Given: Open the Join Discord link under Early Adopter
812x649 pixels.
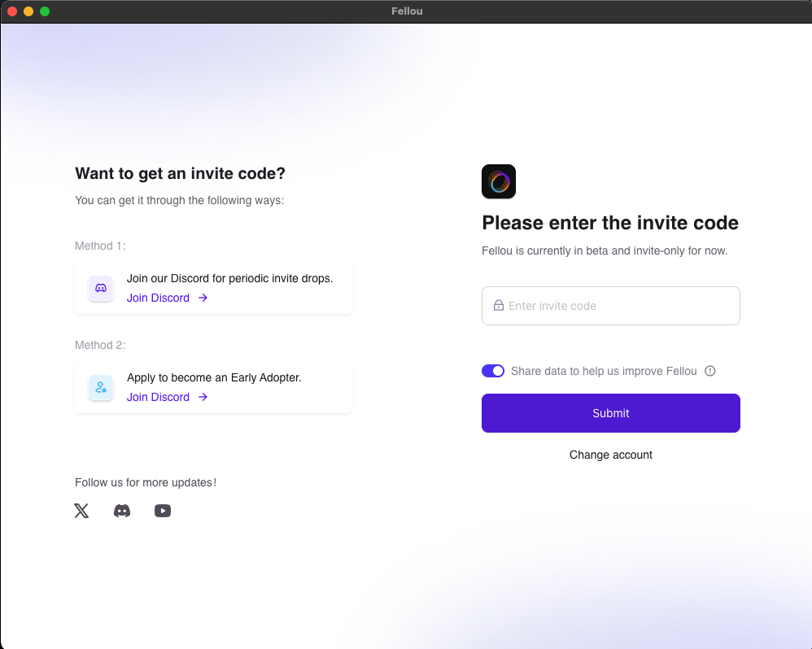Looking at the screenshot, I should click(157, 397).
